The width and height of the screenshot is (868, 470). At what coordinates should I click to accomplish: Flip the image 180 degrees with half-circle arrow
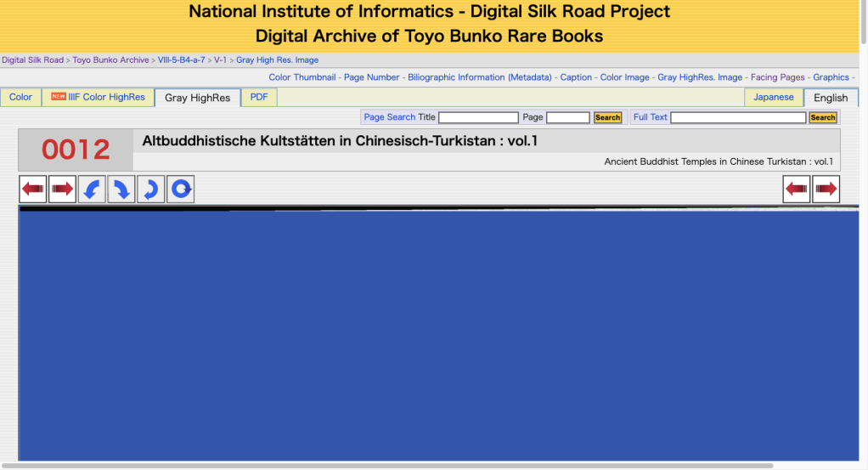(x=150, y=189)
